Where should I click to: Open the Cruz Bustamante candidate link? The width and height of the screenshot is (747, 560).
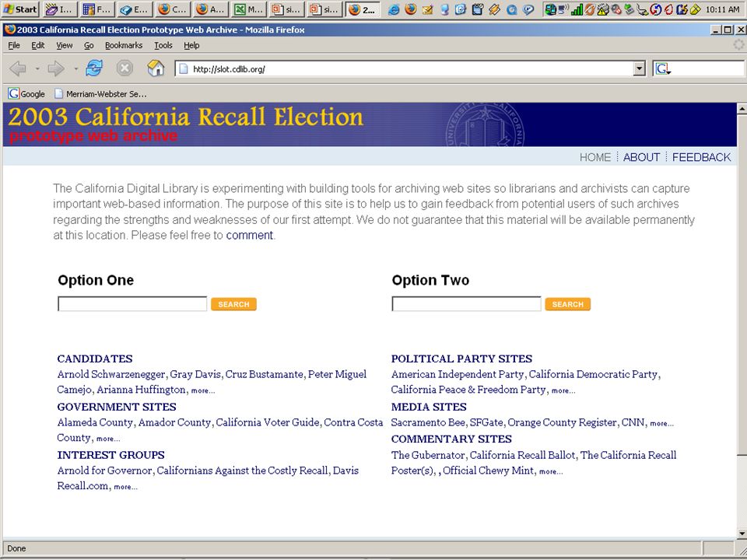(x=265, y=374)
